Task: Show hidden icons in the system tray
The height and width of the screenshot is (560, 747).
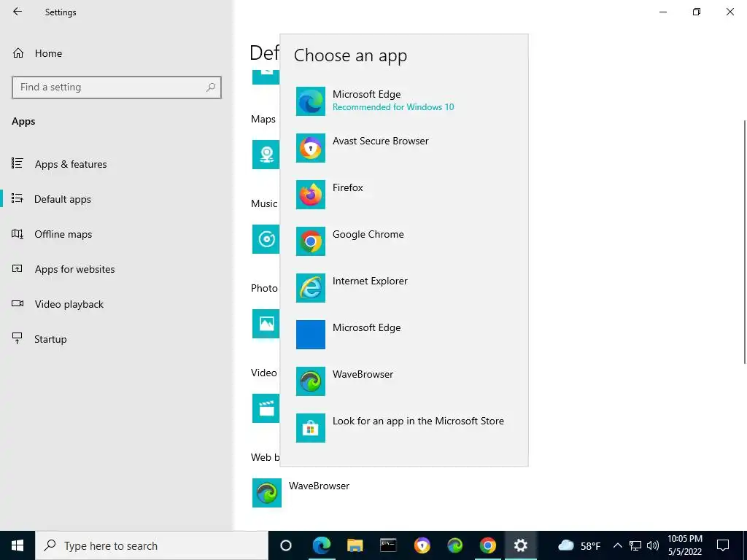Action: [x=617, y=545]
